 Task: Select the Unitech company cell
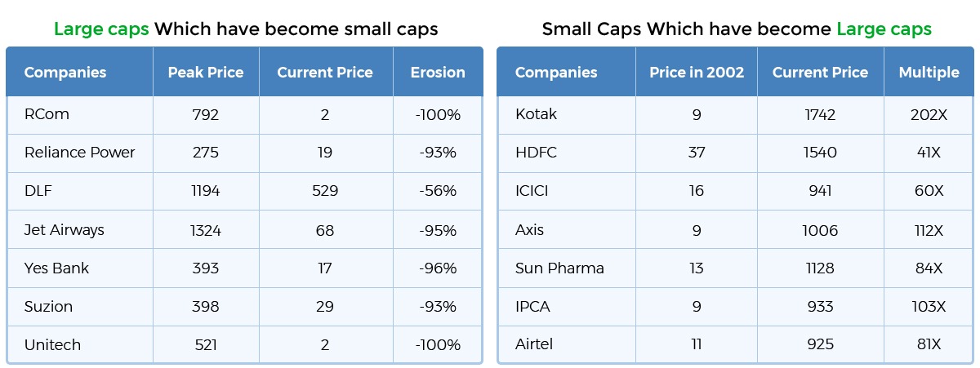(52, 345)
